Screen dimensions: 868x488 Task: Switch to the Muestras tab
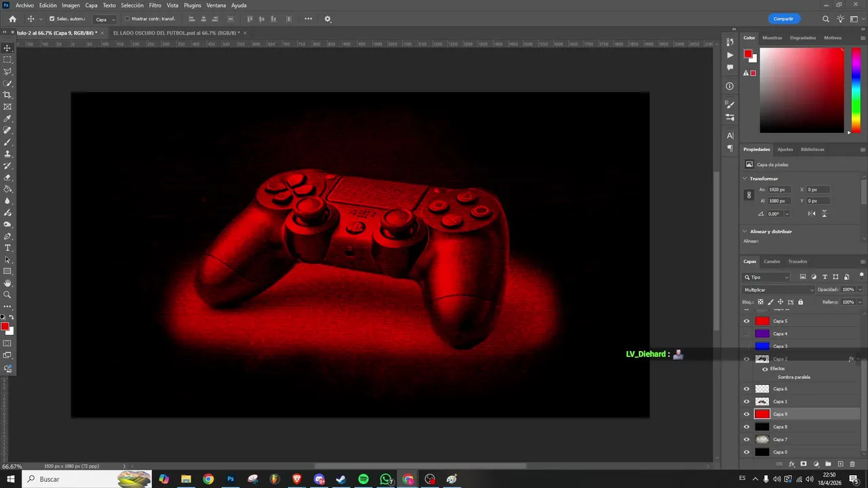(772, 38)
